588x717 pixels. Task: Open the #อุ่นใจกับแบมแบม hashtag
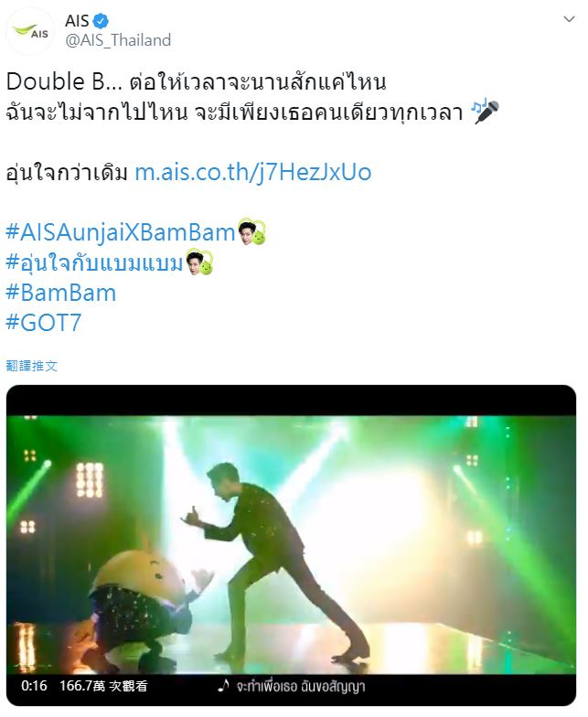click(x=94, y=262)
